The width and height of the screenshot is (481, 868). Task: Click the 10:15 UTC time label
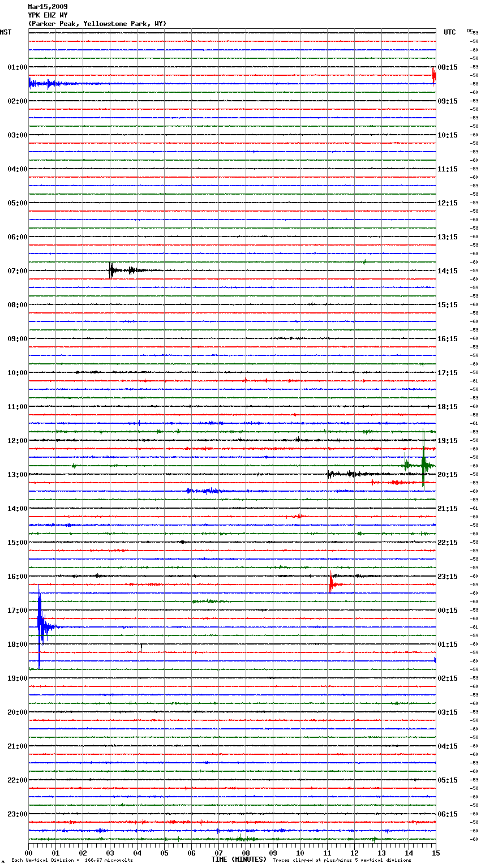[x=448, y=135]
